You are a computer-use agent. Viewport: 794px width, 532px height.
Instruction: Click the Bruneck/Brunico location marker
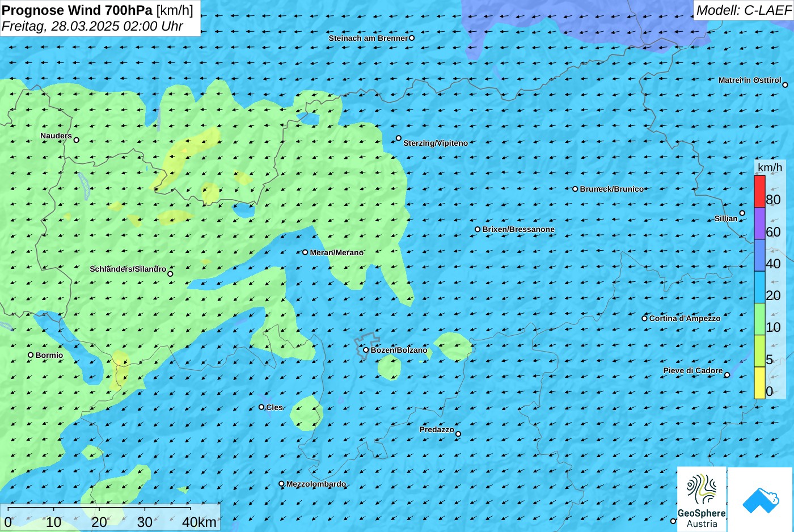click(x=575, y=189)
